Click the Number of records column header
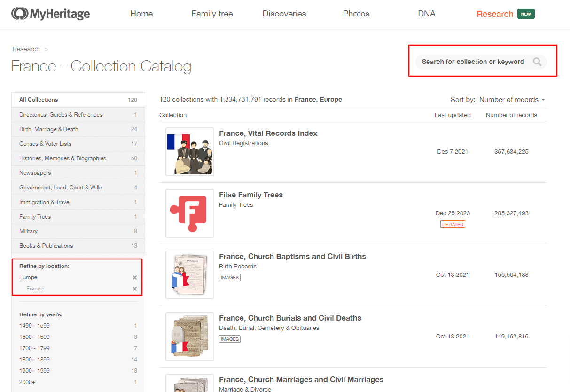The image size is (570, 392). tap(511, 115)
